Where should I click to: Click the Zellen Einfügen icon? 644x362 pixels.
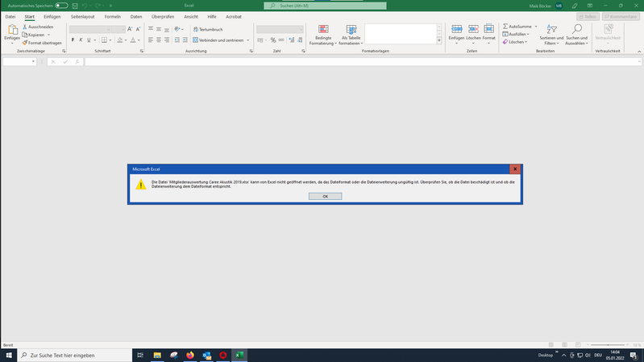(x=456, y=29)
